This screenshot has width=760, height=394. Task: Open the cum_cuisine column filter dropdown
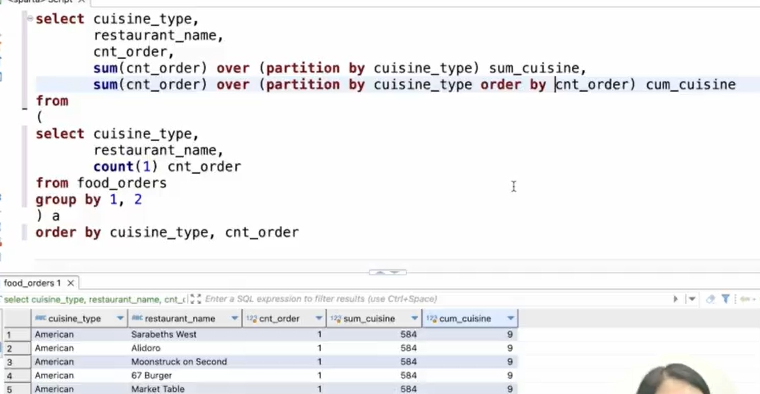[x=510, y=318]
